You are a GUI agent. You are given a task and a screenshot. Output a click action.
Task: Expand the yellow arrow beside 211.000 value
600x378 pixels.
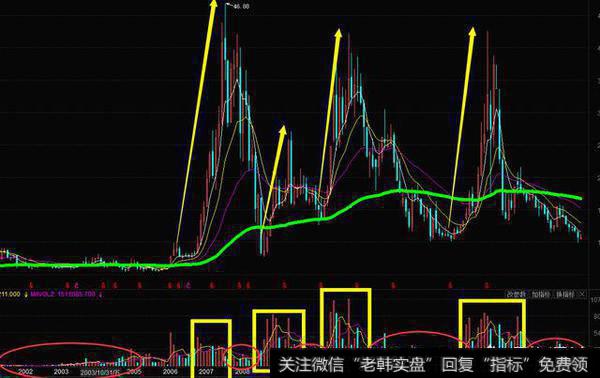[x=26, y=294]
